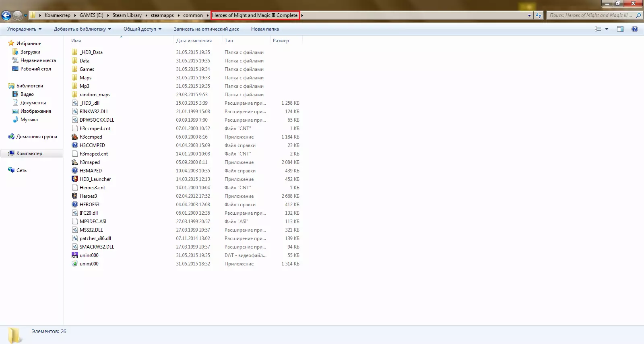
Task: Create a folder with Новая папка
Action: (265, 29)
